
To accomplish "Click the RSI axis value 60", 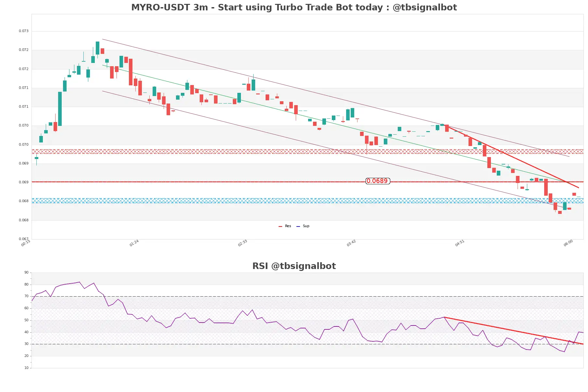I will (x=26, y=308).
